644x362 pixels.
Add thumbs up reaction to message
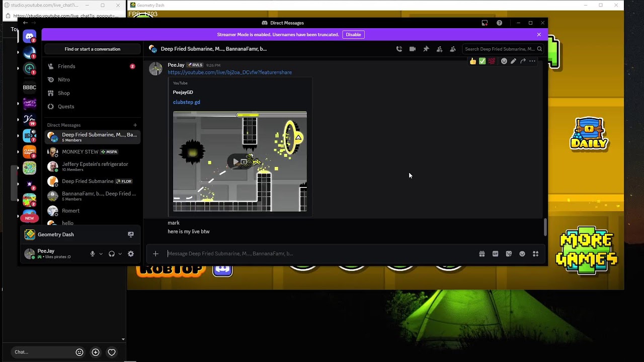(473, 61)
